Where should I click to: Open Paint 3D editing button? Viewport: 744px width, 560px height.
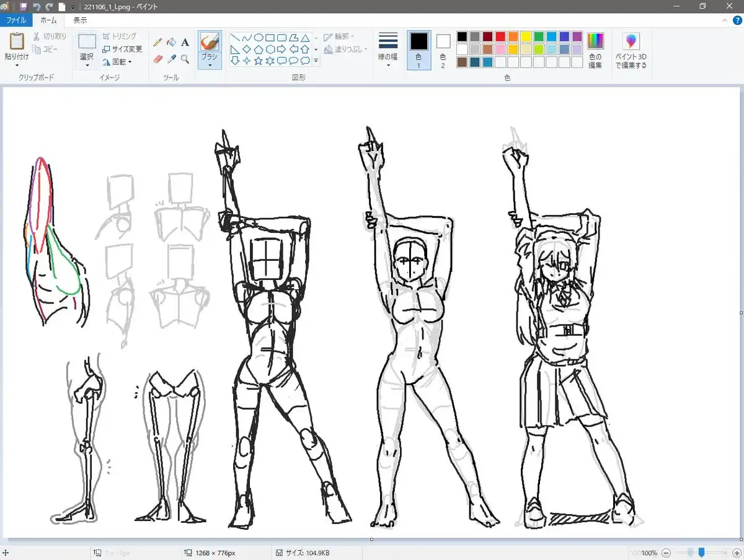pyautogui.click(x=631, y=51)
